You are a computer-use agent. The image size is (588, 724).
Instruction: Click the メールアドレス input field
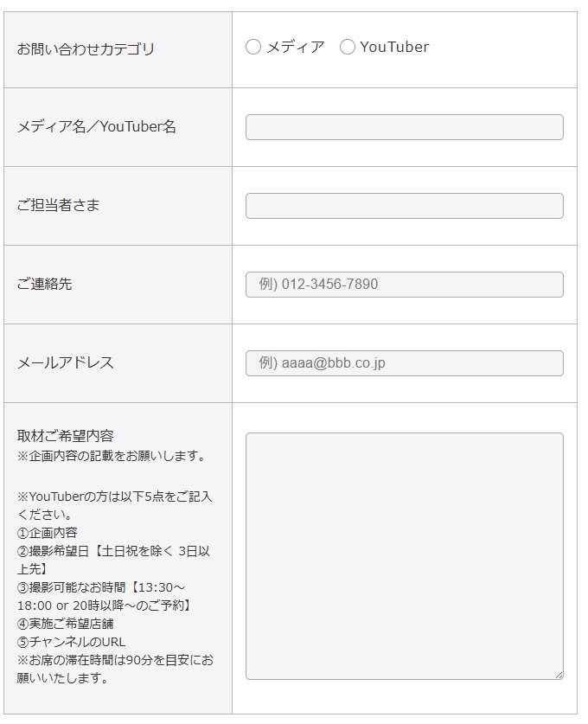pos(405,363)
